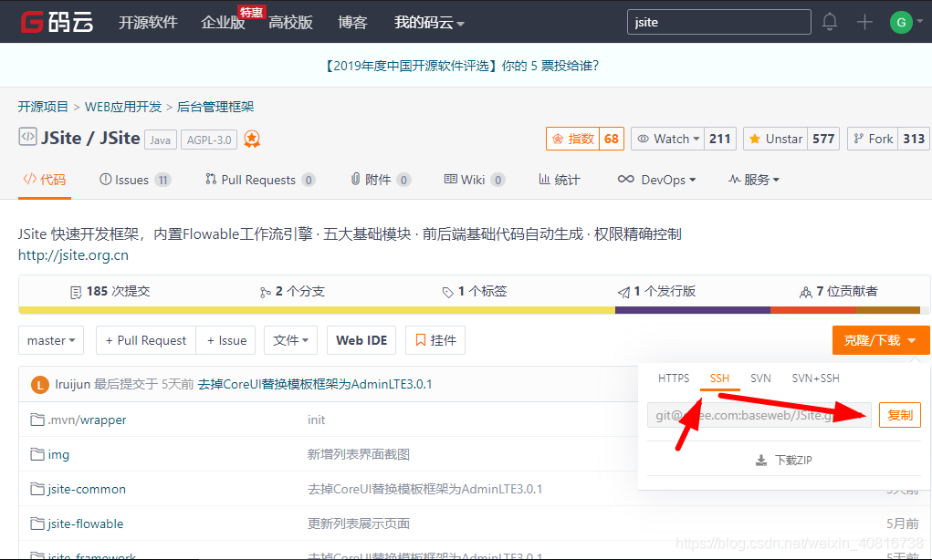Screen dimensions: 932x560
Task: Click the git SSH clone URL field
Action: pos(759,415)
